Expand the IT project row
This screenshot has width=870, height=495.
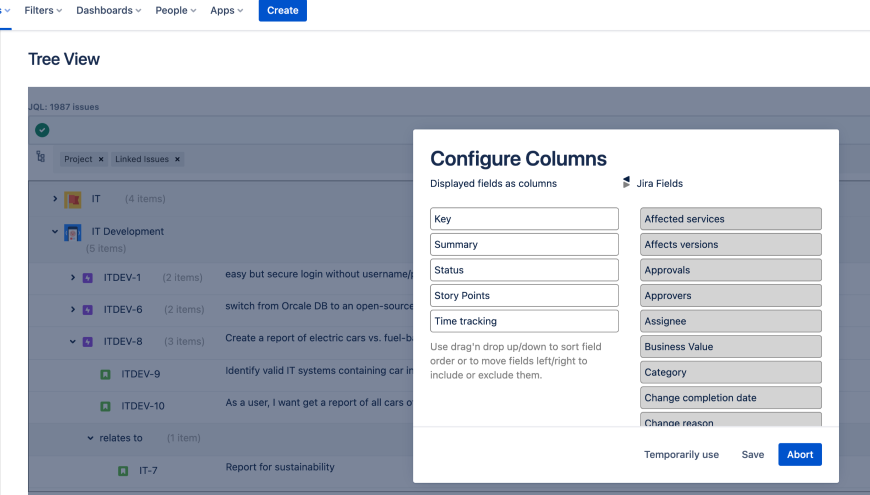point(55,198)
